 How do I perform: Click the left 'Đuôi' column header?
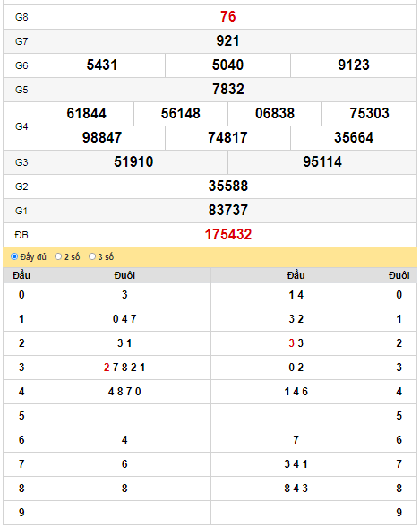(124, 275)
